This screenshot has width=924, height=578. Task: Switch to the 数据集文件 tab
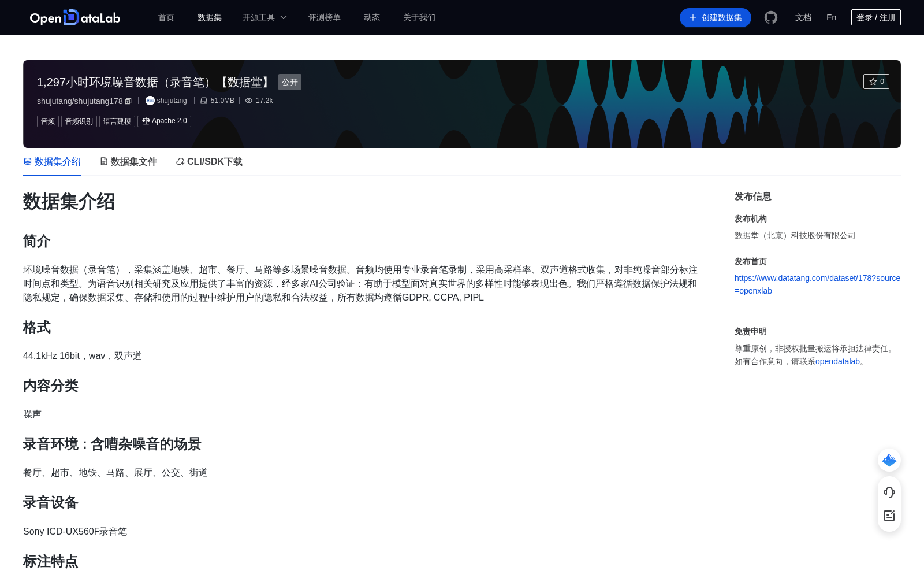128,162
